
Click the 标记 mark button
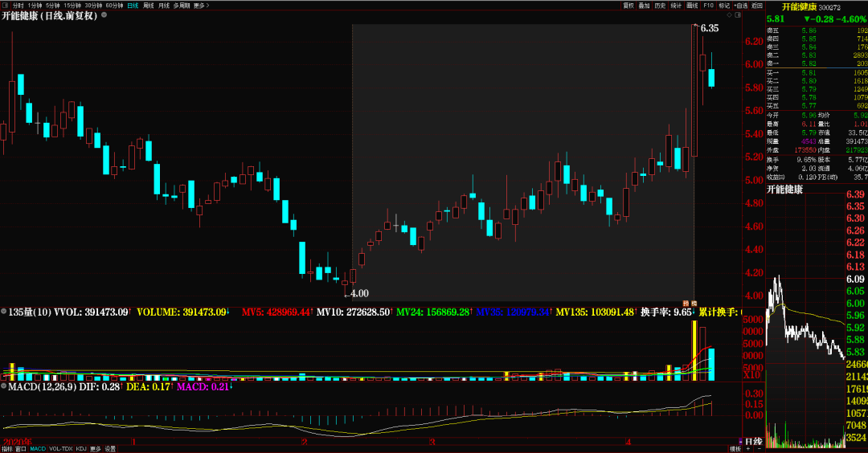click(724, 6)
